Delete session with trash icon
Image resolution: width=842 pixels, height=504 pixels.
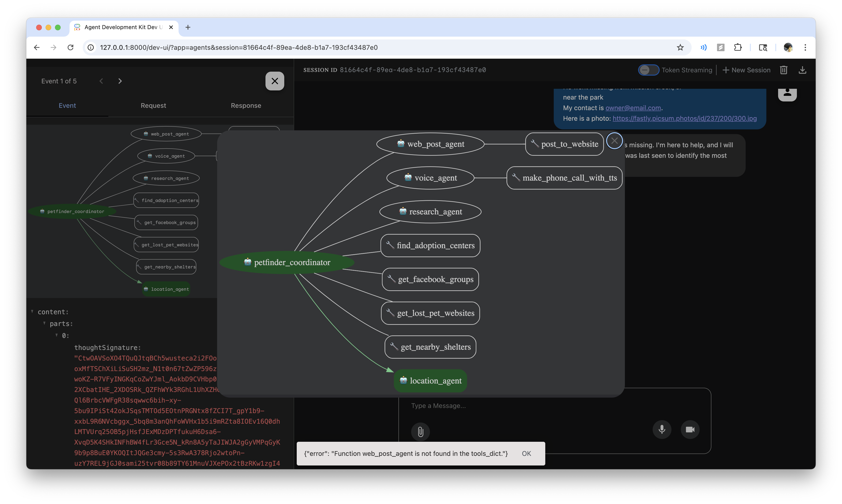click(784, 70)
